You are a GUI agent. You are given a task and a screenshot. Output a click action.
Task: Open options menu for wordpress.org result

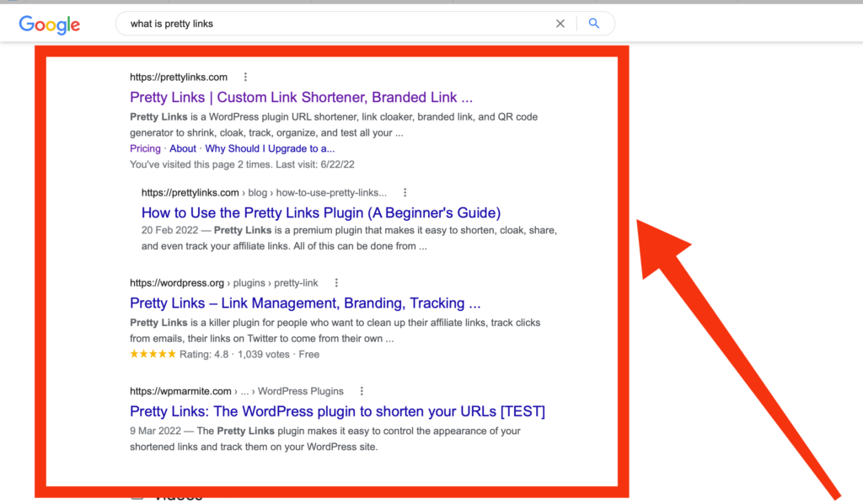[x=336, y=283]
